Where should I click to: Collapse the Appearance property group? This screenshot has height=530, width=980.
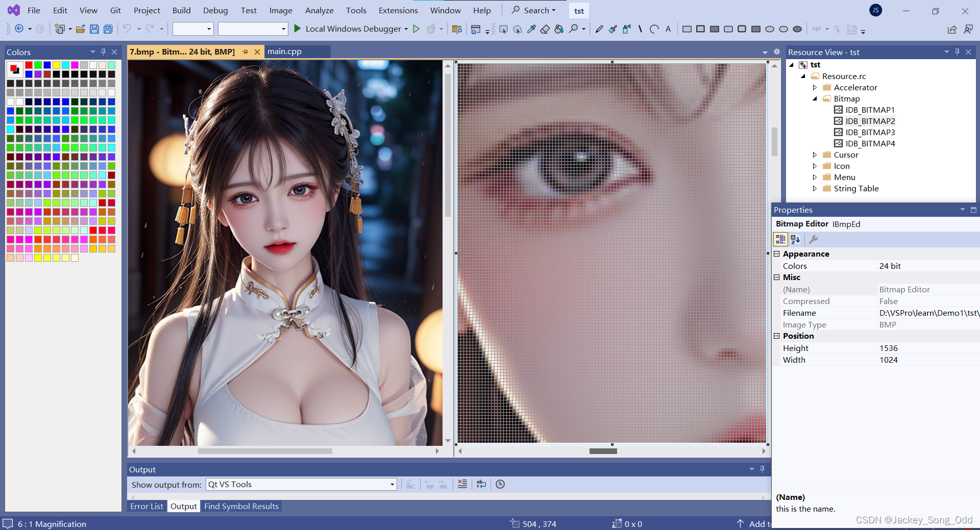point(777,254)
